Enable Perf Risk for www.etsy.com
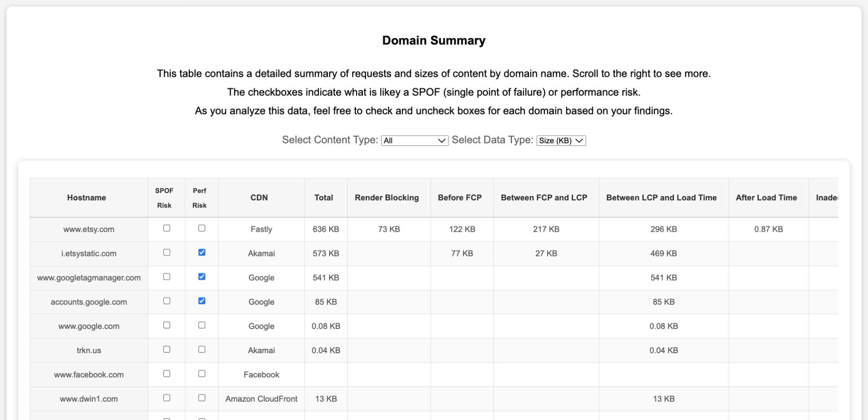Image resolution: width=868 pixels, height=420 pixels. pyautogui.click(x=201, y=228)
